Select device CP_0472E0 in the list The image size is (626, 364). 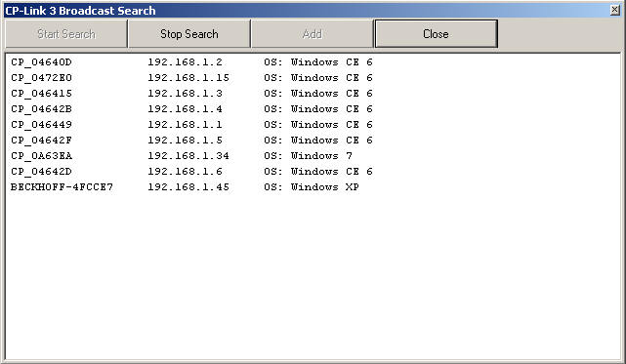[x=42, y=78]
